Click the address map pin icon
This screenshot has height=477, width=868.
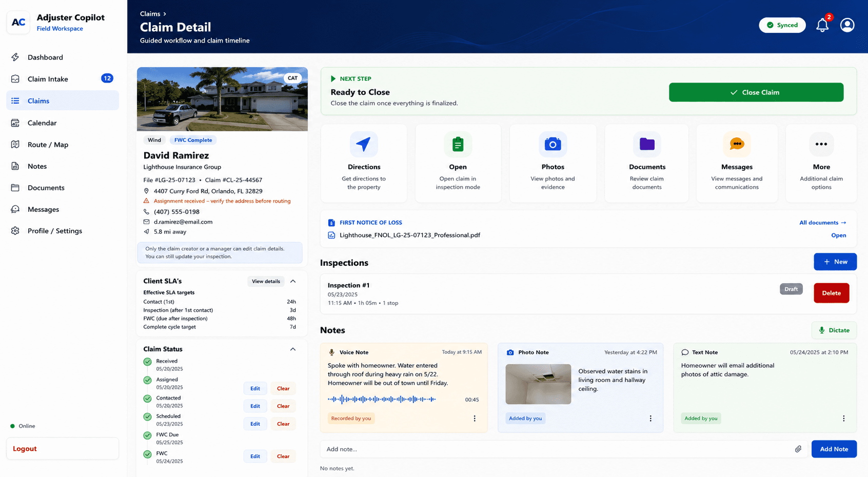pyautogui.click(x=146, y=191)
